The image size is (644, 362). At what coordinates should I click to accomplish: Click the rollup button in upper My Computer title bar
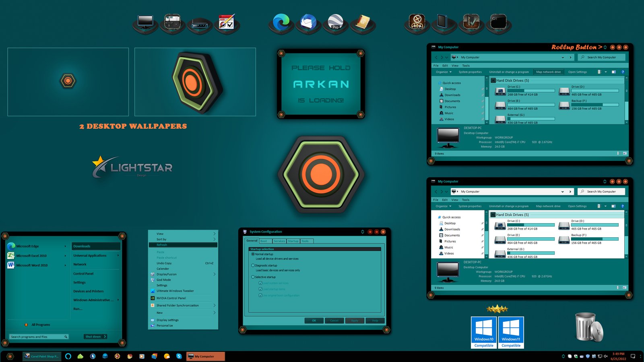605,47
